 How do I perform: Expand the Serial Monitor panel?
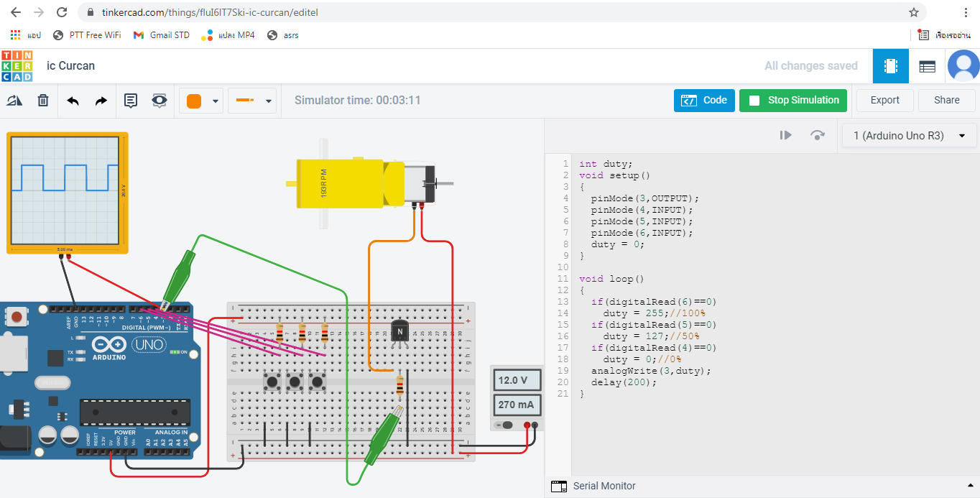click(970, 487)
